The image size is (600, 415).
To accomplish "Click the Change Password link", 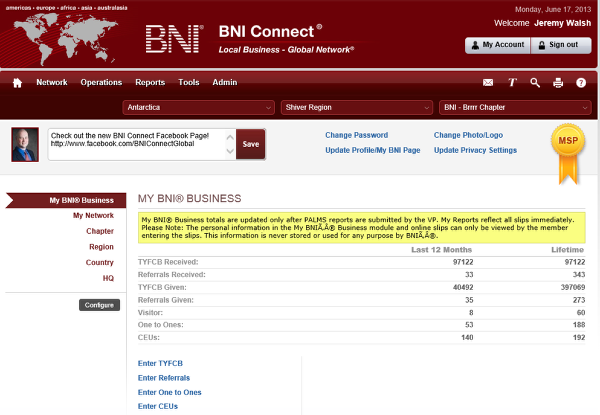I will [357, 135].
